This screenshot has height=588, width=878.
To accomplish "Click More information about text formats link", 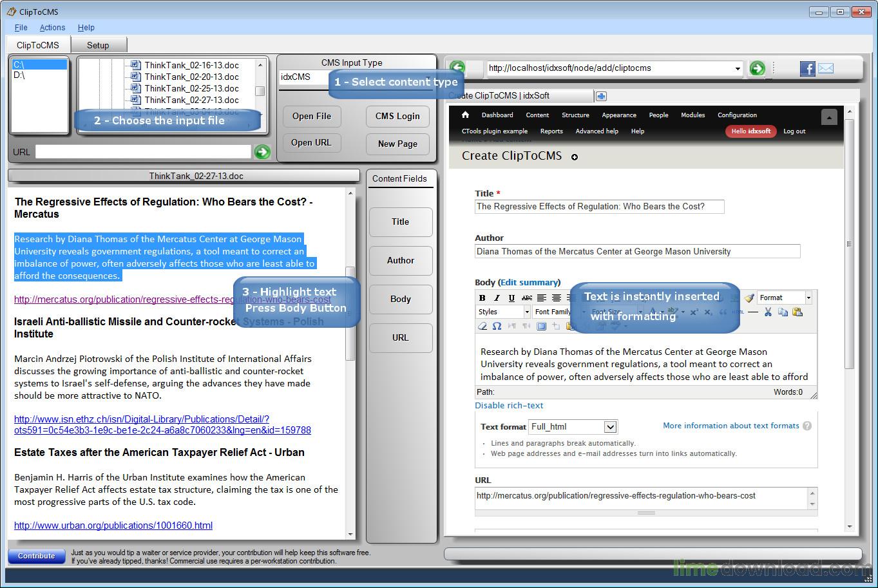I will (x=730, y=426).
